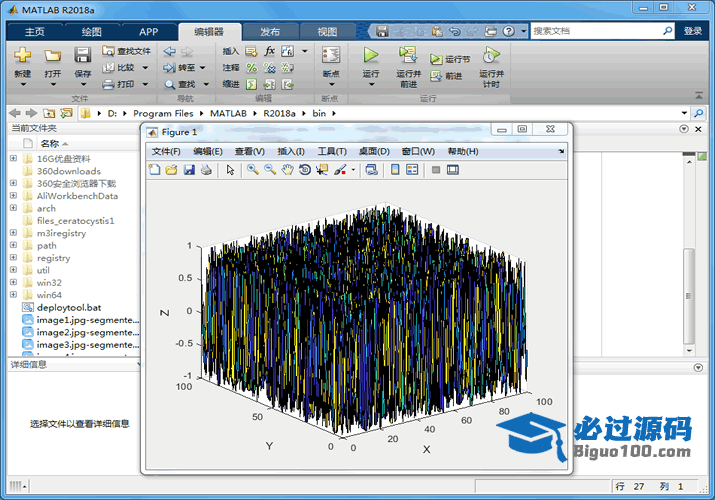Click Run and Time (运行并计时) icon
715x500 pixels.
point(492,55)
